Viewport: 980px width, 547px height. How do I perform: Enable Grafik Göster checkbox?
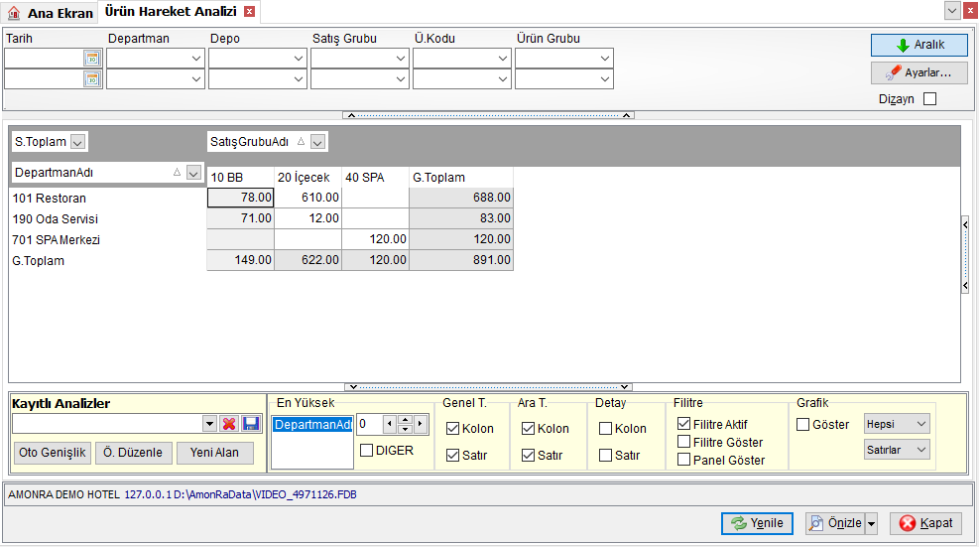803,424
